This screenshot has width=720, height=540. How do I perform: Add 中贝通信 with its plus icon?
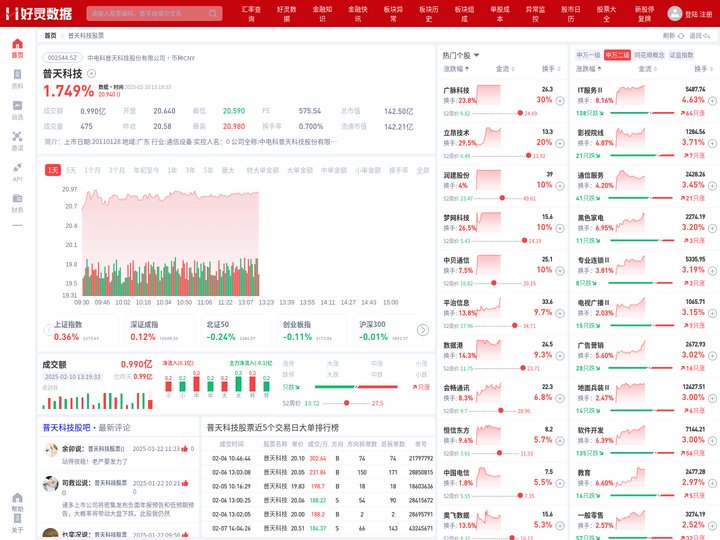(x=560, y=270)
